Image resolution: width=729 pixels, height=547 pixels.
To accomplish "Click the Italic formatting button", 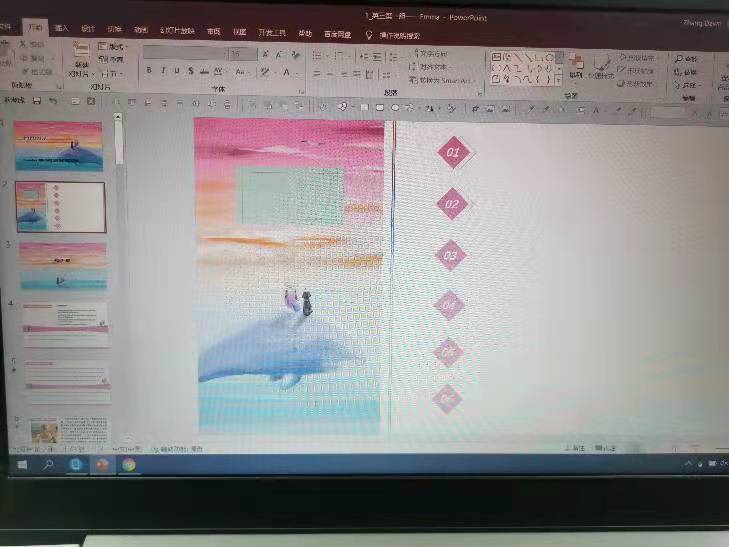I will click(x=163, y=70).
